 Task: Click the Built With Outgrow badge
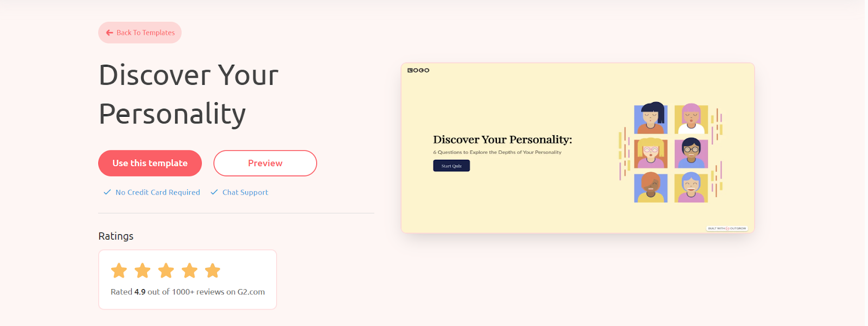pyautogui.click(x=727, y=229)
